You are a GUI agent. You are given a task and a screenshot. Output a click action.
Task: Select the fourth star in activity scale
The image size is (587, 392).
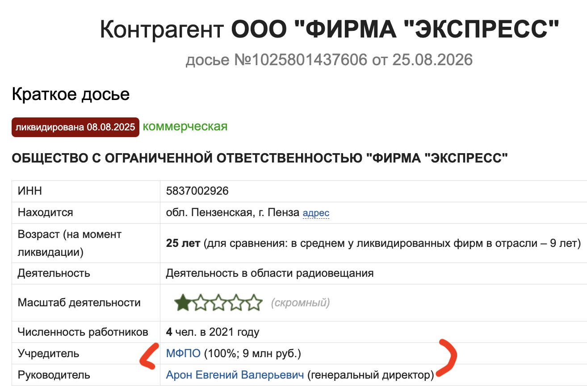click(x=236, y=303)
